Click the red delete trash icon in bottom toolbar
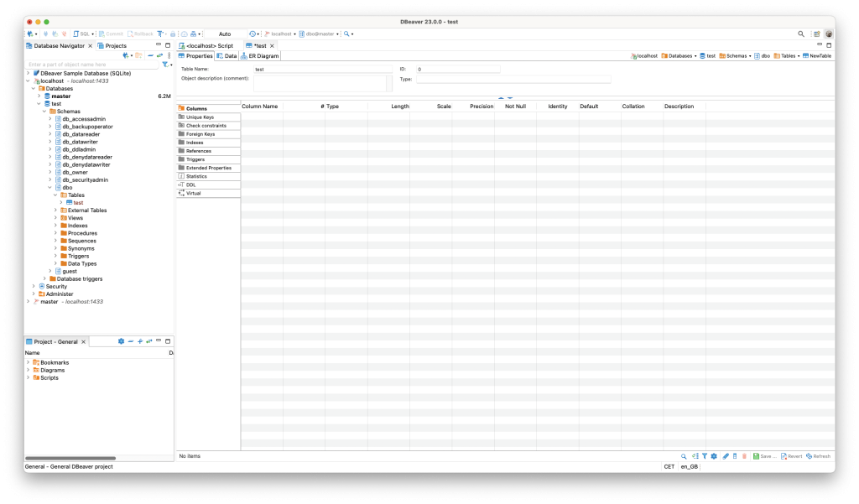The width and height of the screenshot is (859, 504). coord(744,456)
